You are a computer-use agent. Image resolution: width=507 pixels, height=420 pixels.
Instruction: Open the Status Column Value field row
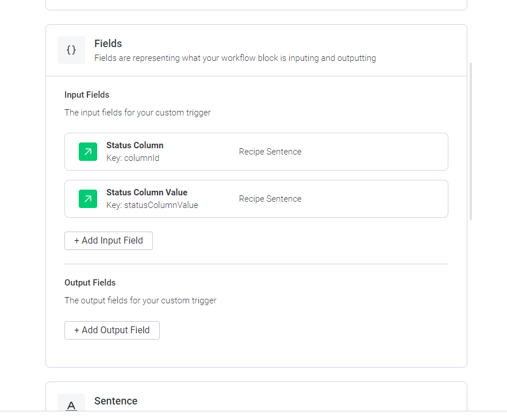pyautogui.click(x=256, y=199)
